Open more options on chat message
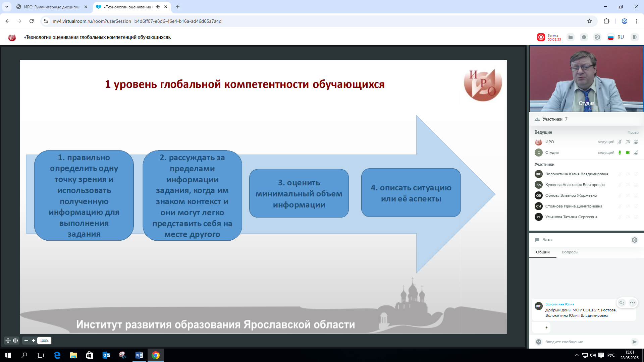 pyautogui.click(x=633, y=303)
